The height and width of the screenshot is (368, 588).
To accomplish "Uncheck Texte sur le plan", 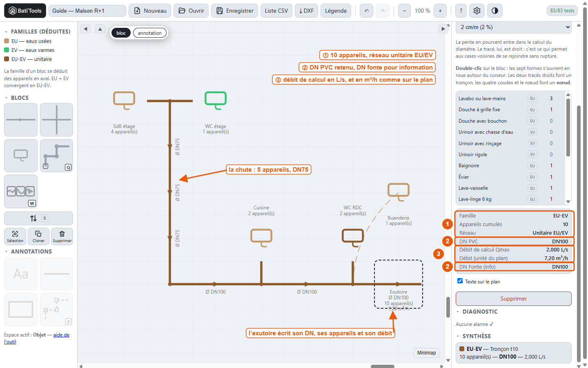I will 460,281.
